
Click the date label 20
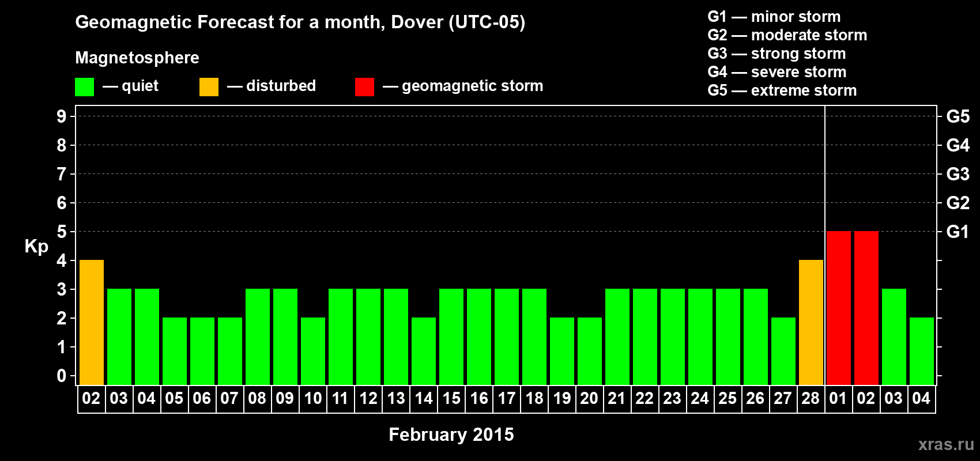(589, 399)
